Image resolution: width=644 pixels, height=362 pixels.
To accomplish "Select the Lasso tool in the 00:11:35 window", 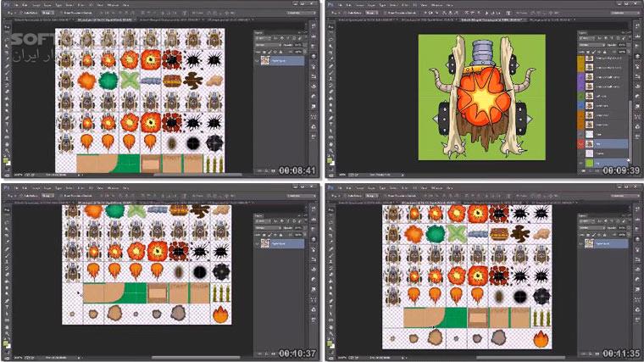I will click(331, 223).
